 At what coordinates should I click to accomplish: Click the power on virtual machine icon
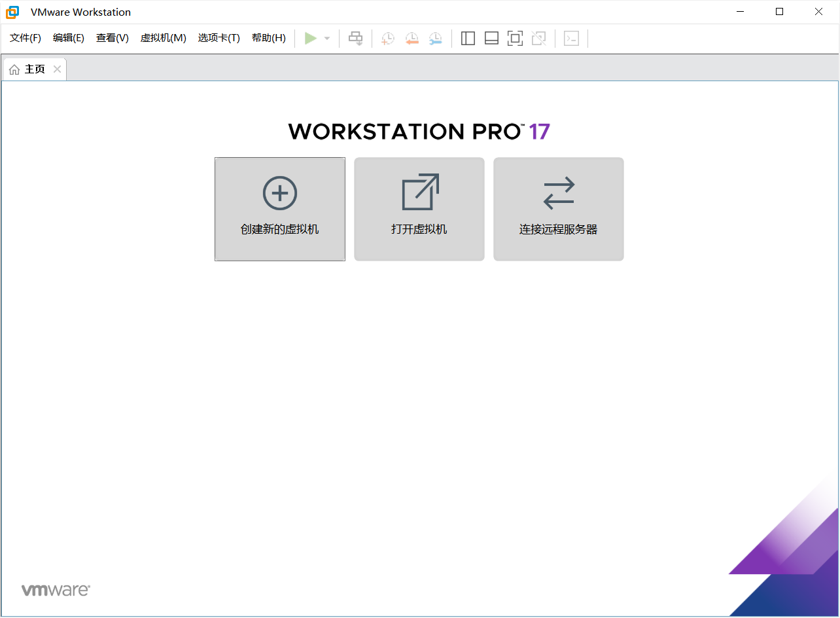point(311,38)
